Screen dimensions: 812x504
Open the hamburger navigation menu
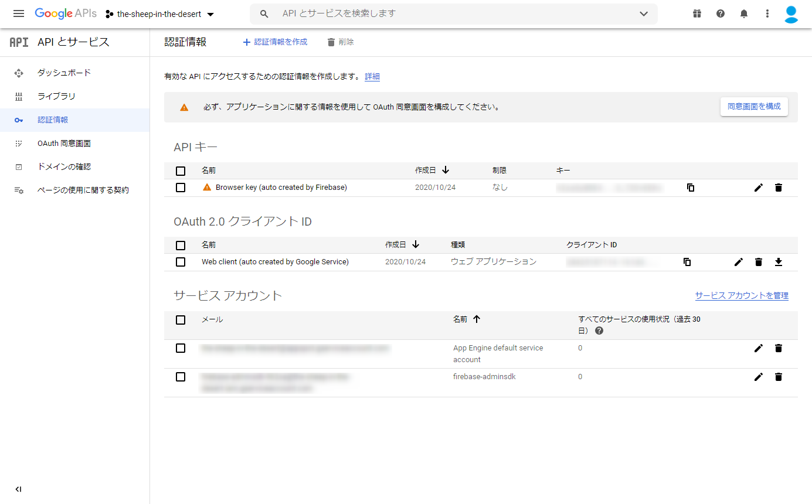18,13
